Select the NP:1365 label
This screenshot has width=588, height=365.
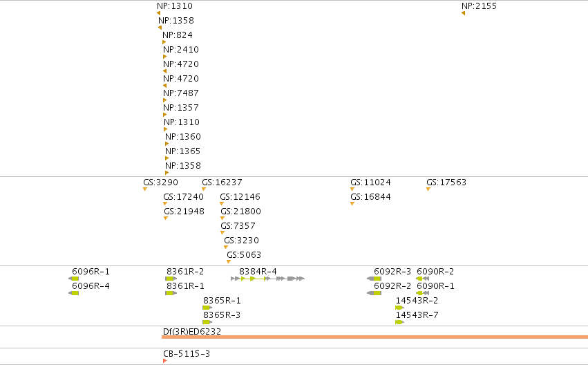tap(182, 151)
